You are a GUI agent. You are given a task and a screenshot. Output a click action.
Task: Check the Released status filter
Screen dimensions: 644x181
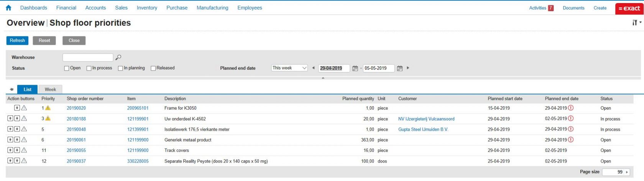153,68
